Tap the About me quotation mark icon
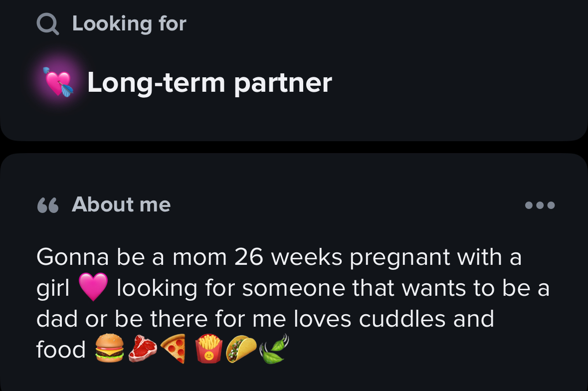This screenshot has height=391, width=588. (48, 205)
